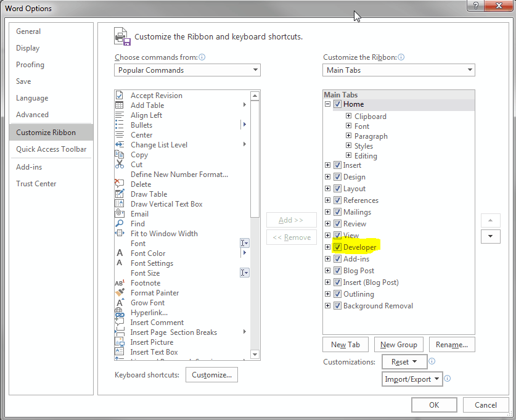The width and height of the screenshot is (516, 420).
Task: Toggle the Insert tab checkbox
Action: [x=338, y=165]
